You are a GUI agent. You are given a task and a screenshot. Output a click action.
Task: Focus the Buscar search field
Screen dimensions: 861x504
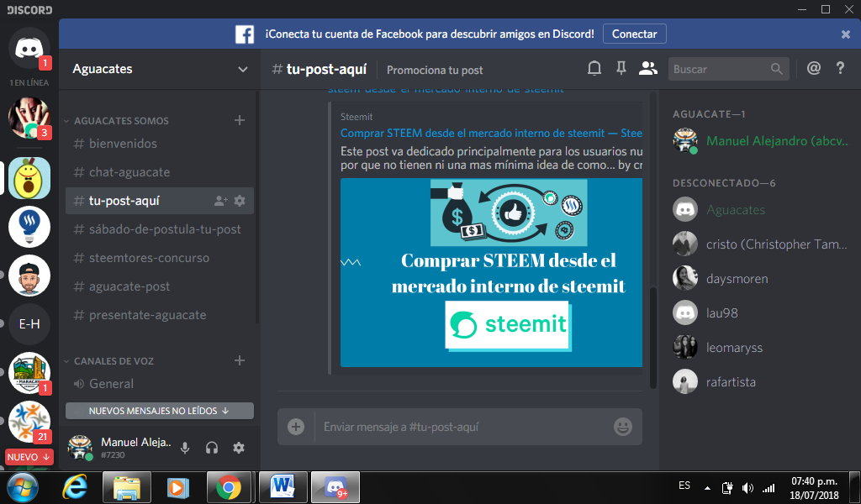(x=729, y=69)
